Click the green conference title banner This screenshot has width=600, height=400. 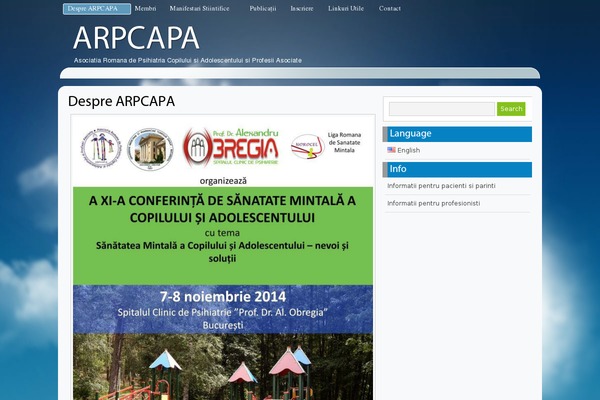click(x=223, y=236)
